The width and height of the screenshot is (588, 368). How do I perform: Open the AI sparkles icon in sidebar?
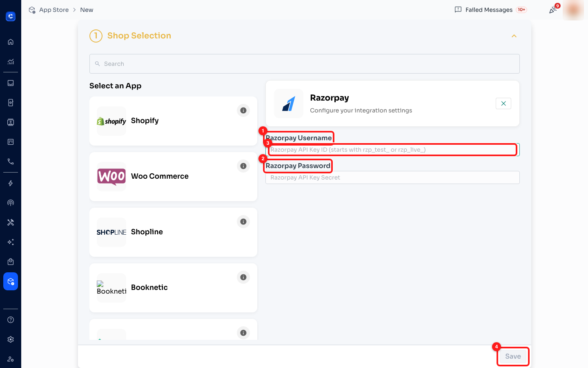(x=11, y=242)
